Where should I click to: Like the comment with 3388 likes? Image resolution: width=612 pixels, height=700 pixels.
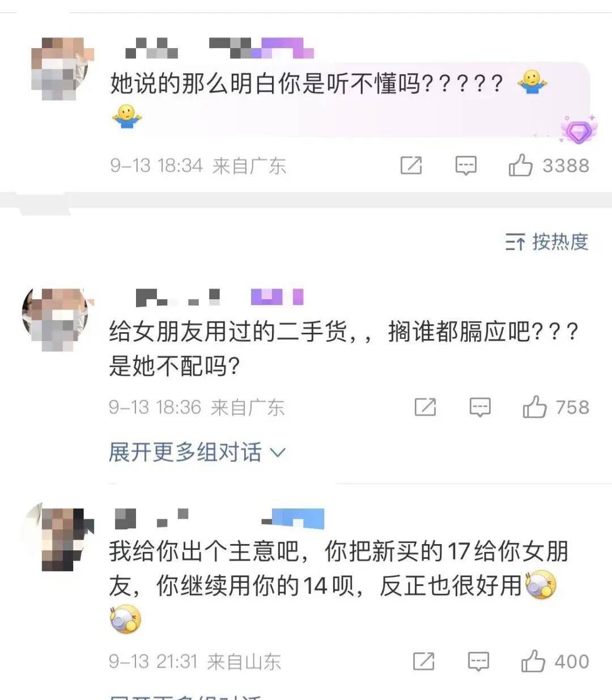pyautogui.click(x=520, y=165)
